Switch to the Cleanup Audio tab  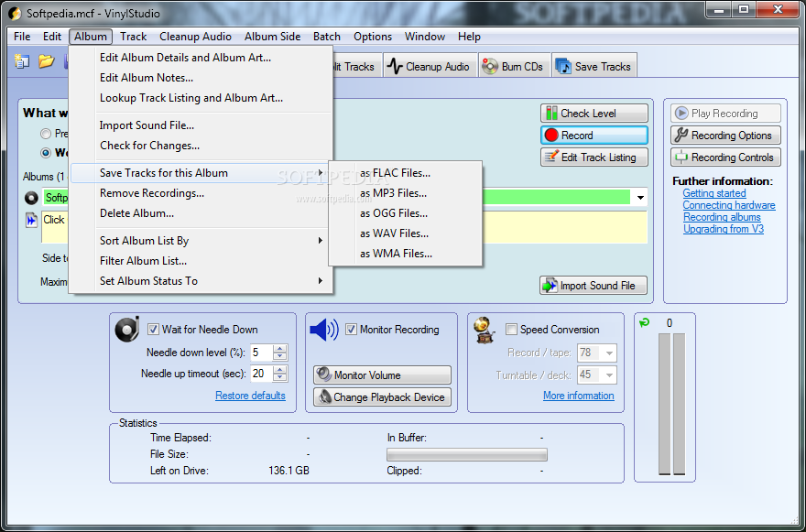[x=430, y=66]
